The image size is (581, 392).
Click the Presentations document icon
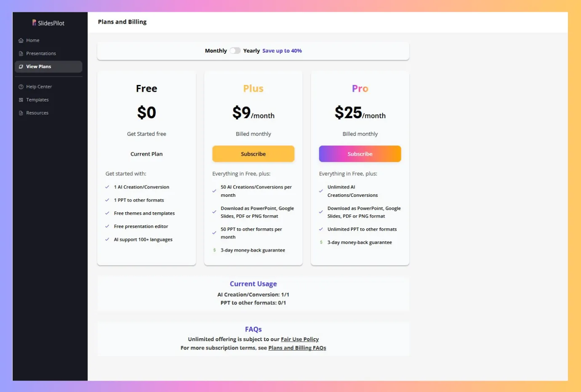[21, 53]
